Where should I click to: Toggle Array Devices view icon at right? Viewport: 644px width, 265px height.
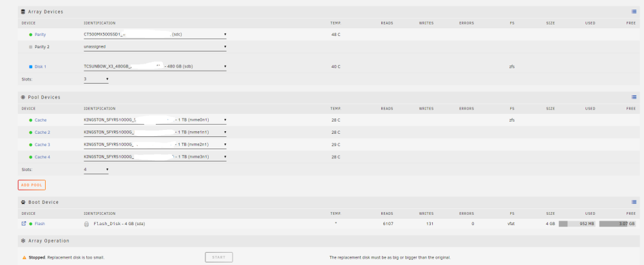[x=634, y=12]
